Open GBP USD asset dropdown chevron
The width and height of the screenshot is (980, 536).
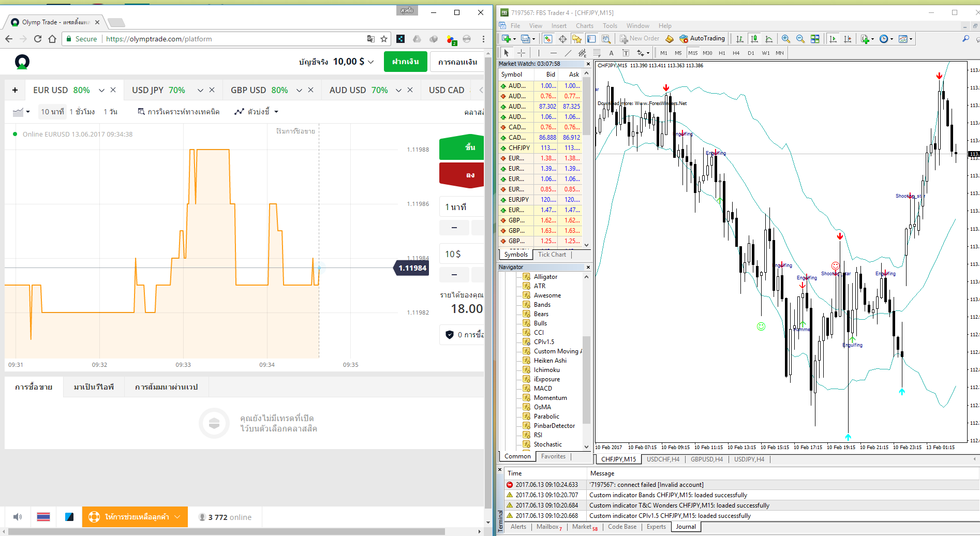(299, 90)
